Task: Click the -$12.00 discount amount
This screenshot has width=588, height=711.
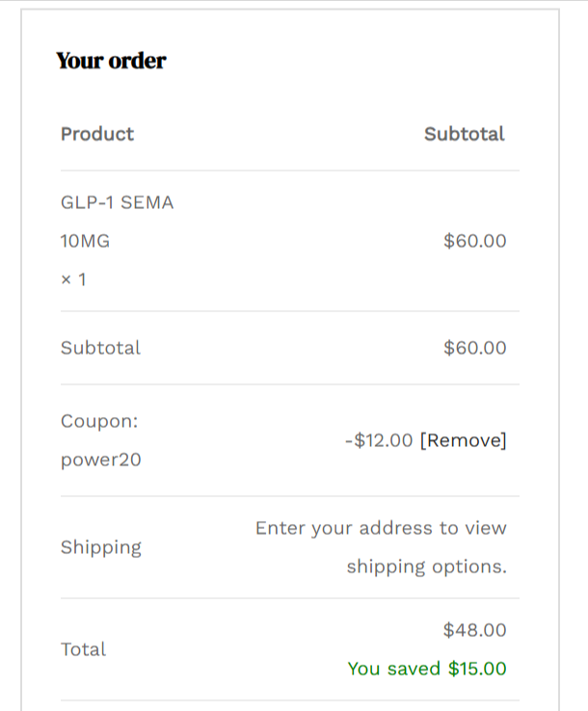Action: tap(379, 440)
